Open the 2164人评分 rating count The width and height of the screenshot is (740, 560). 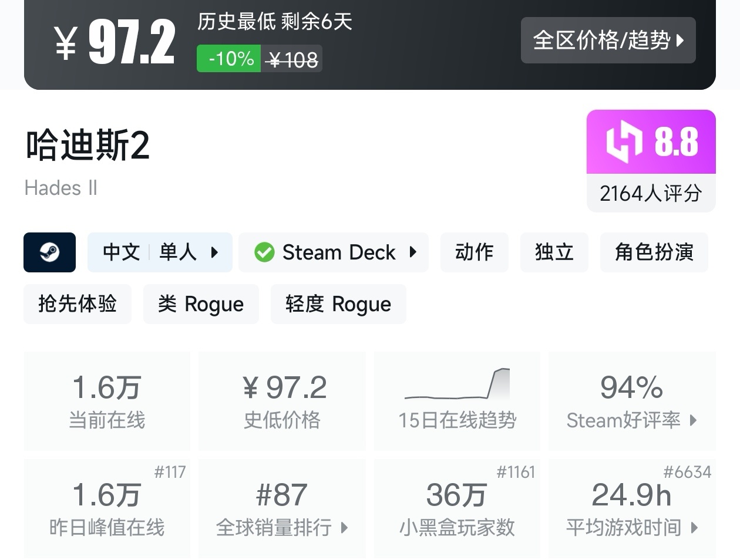click(651, 193)
